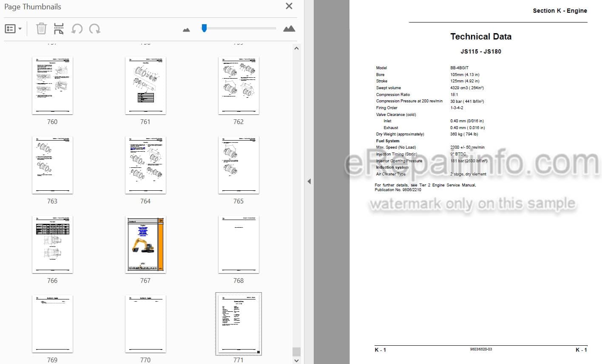Click the thumbnail panel scroll-down arrow
602x364 pixels.
[x=296, y=360]
